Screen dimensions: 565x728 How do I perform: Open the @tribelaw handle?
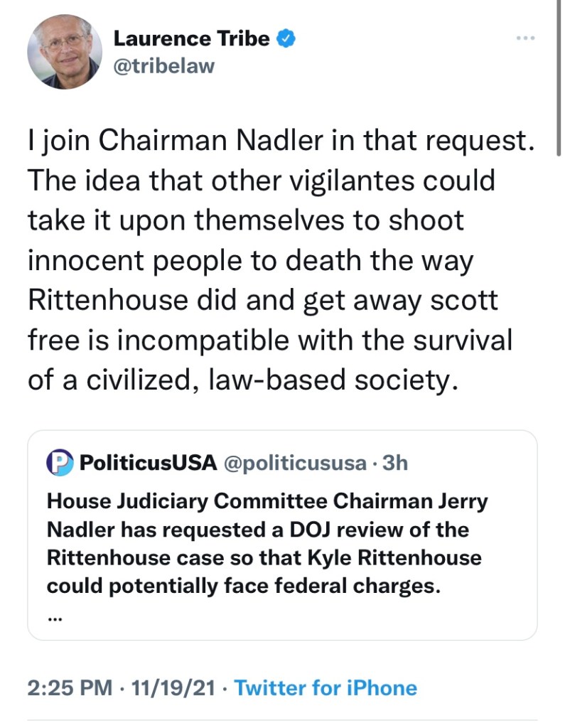pos(163,65)
